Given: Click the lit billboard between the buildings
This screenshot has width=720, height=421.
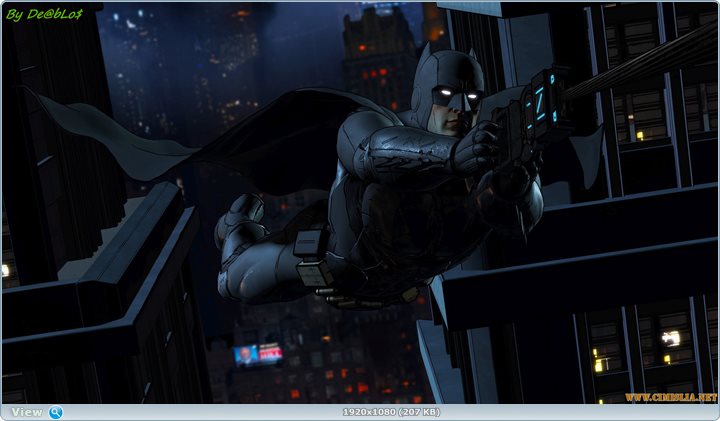Looking at the screenshot, I should 258,354.
